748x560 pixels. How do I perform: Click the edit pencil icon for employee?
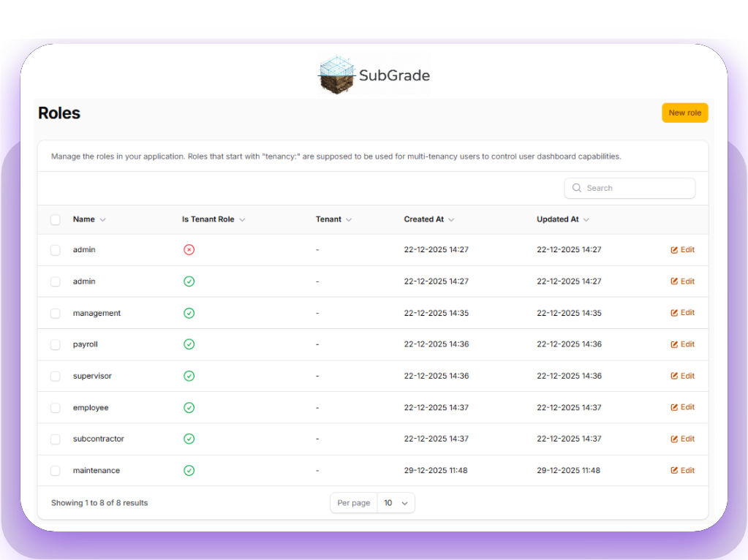click(x=674, y=407)
